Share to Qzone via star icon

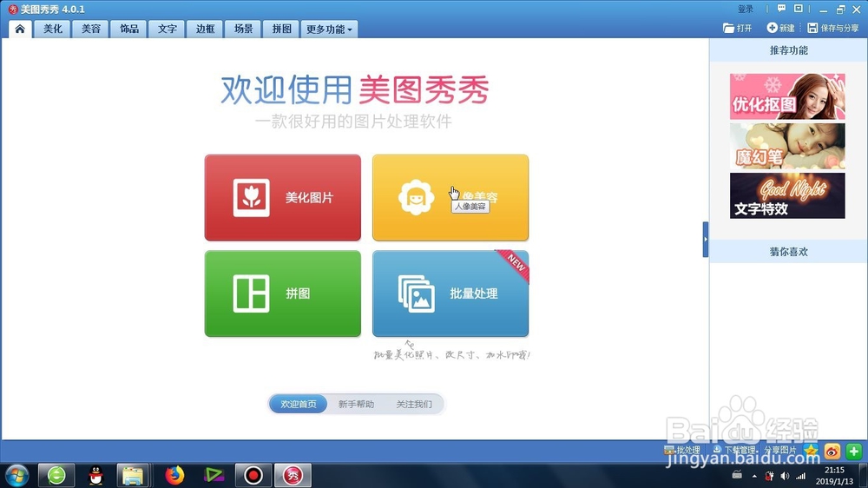[811, 452]
